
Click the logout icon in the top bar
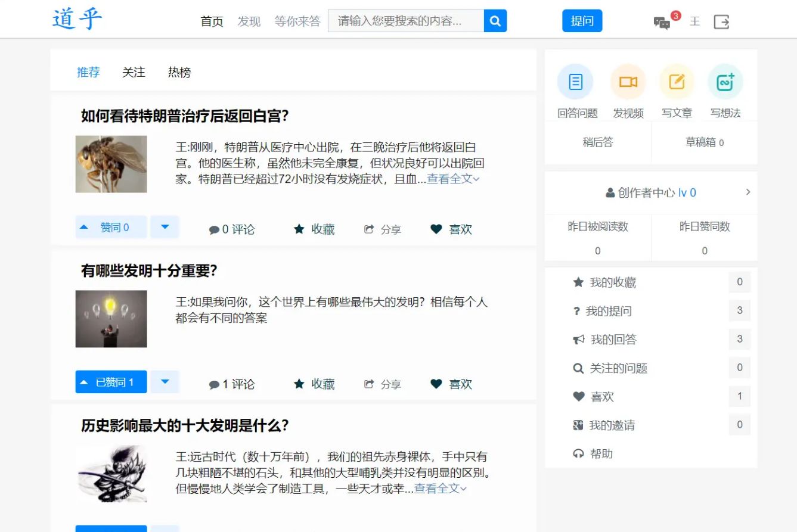[x=722, y=21]
